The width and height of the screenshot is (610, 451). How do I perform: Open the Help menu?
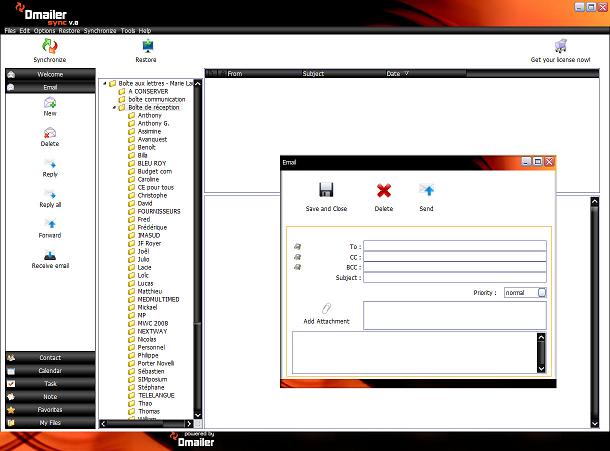tap(145, 30)
